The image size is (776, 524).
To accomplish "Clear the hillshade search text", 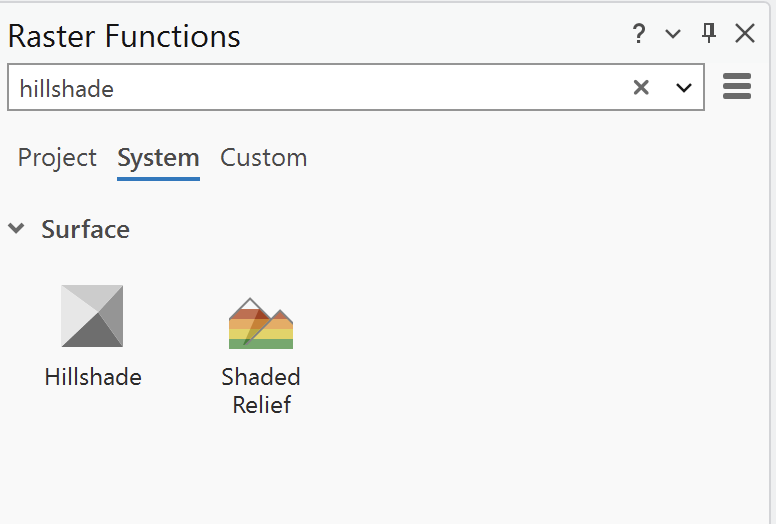I will click(641, 88).
